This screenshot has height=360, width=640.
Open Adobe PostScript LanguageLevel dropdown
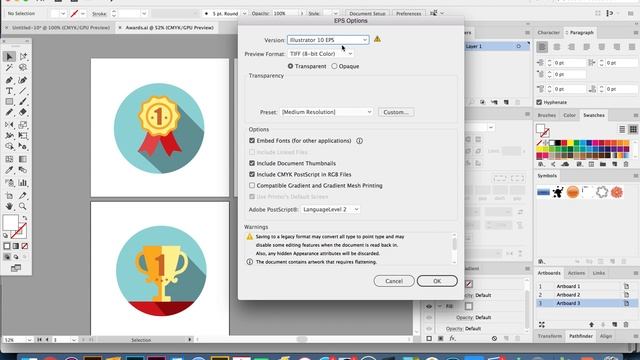click(330, 209)
